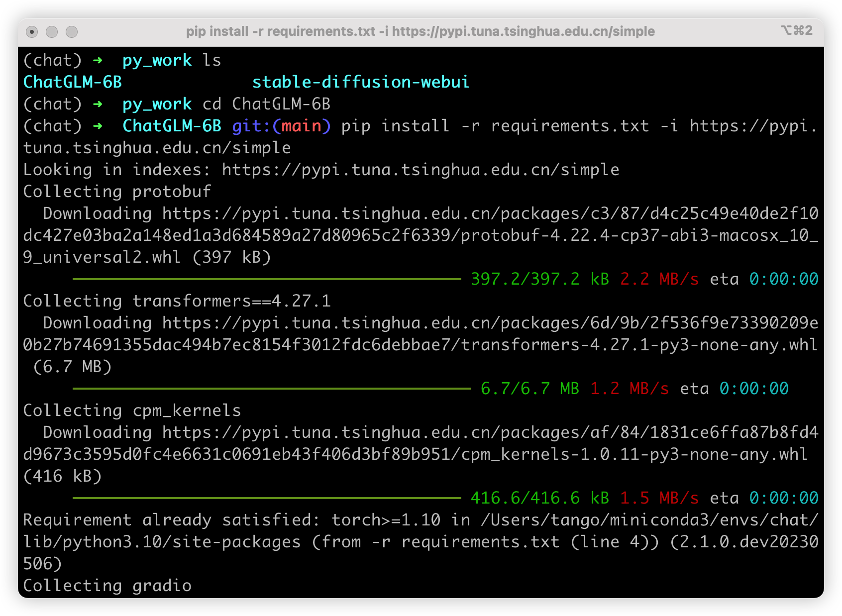The width and height of the screenshot is (842, 616).
Task: Click the 1.5 MB/s download speed
Action: [659, 498]
